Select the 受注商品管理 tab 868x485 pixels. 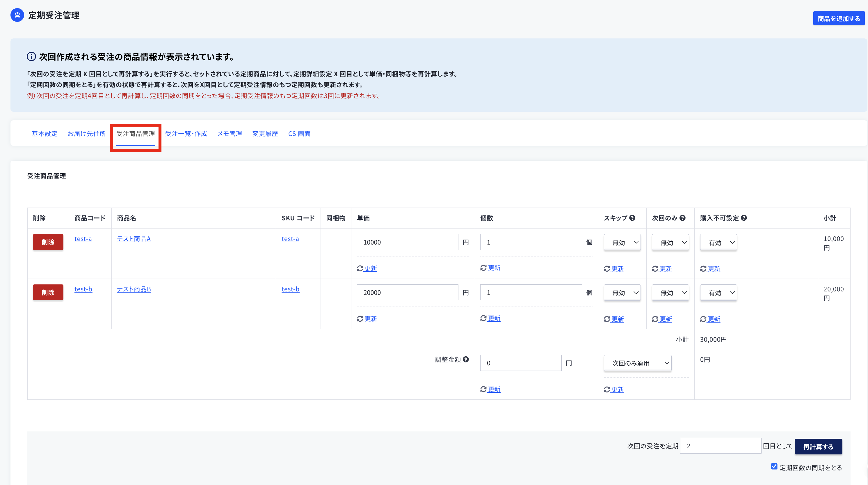tap(136, 134)
